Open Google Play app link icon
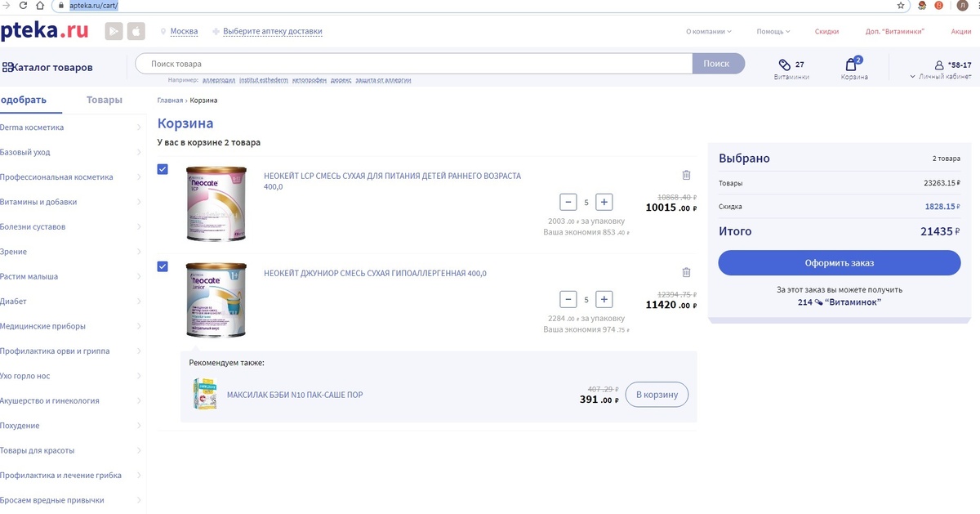 pyautogui.click(x=114, y=31)
